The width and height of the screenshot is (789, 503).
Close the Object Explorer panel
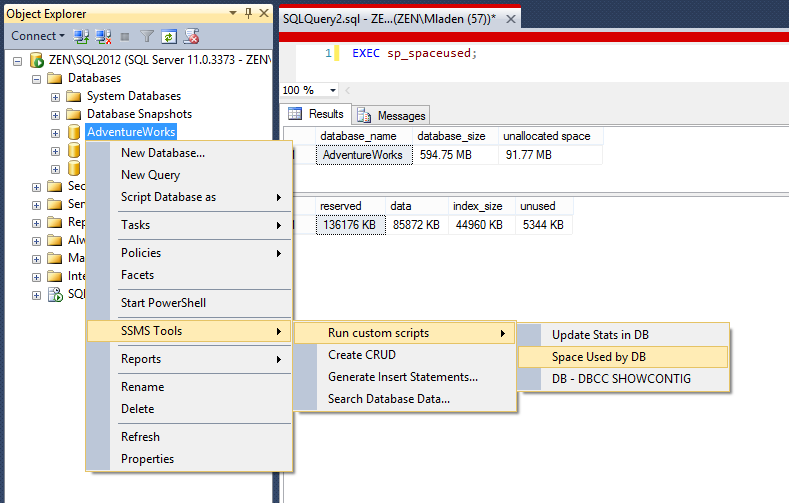point(264,13)
